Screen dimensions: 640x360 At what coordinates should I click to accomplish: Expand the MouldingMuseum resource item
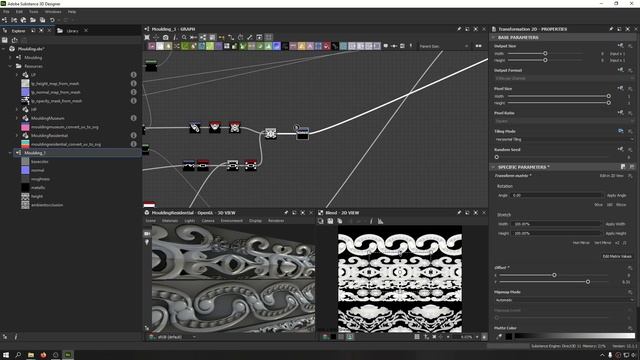17,118
